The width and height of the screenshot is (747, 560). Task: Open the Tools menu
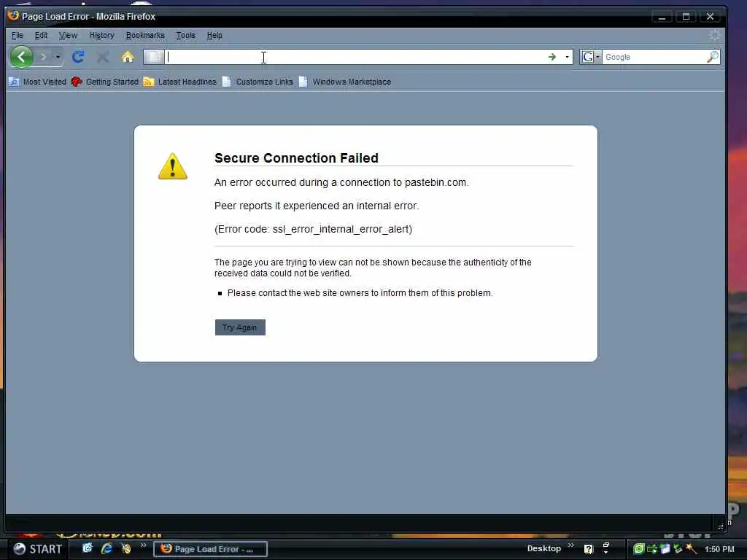point(186,35)
